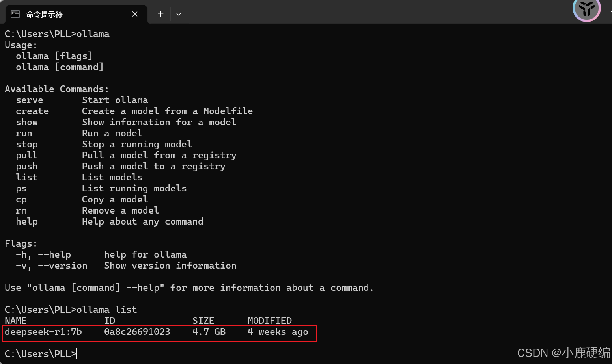This screenshot has width=612, height=364.
Task: Click the '4 weeks ago' modified value
Action: coord(278,332)
